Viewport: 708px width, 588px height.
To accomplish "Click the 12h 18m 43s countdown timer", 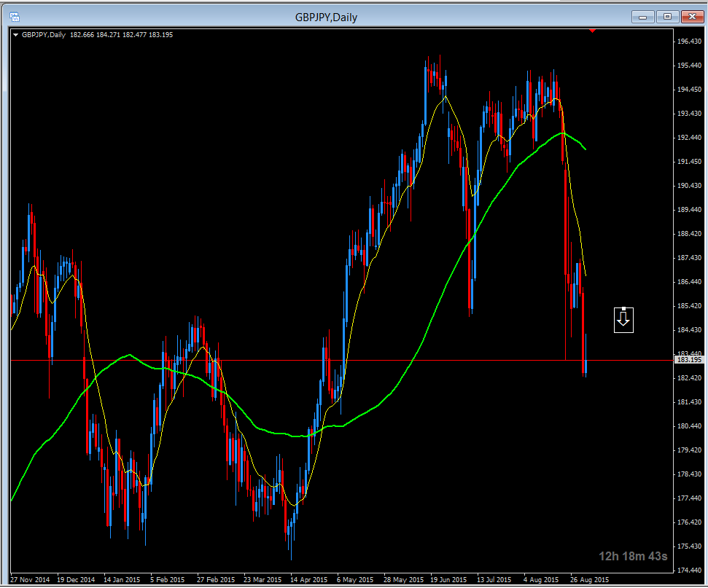I will pos(633,557).
